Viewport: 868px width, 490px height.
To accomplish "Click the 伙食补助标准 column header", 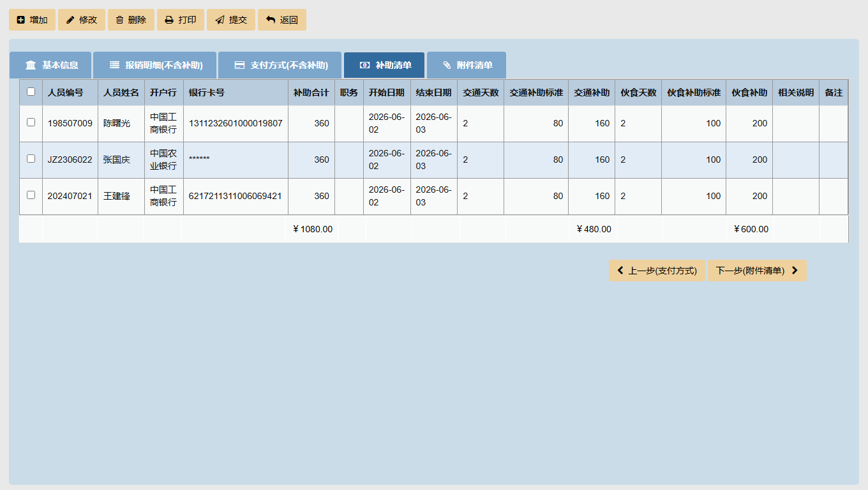I will point(694,93).
